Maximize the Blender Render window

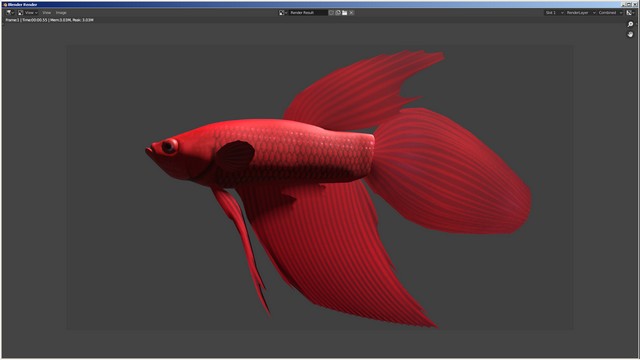(629, 4)
